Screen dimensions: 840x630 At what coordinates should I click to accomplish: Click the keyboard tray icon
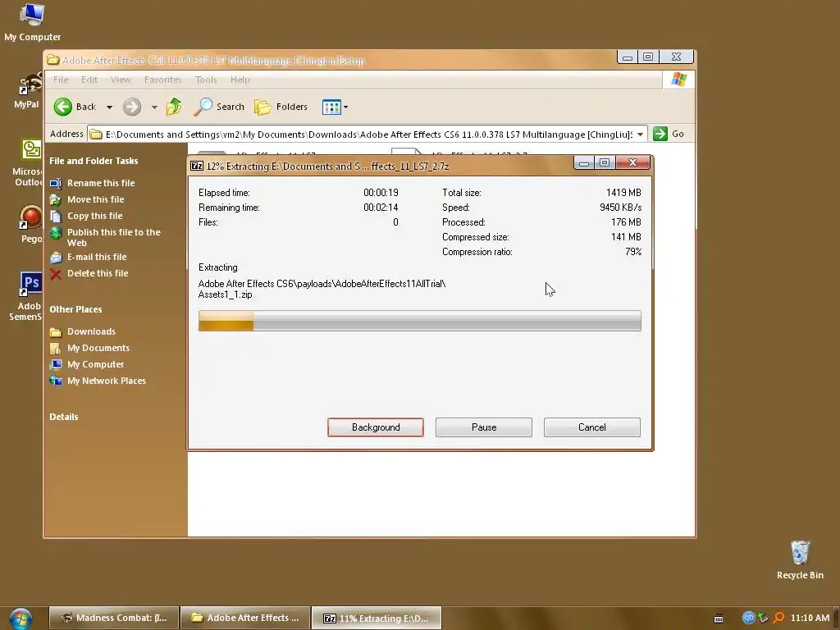coord(719,619)
